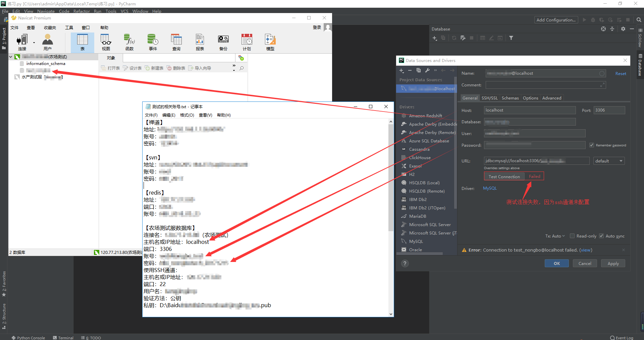Open the Navicat 模型 (model) tool
Image resolution: width=644 pixels, height=340 pixels.
(270, 42)
